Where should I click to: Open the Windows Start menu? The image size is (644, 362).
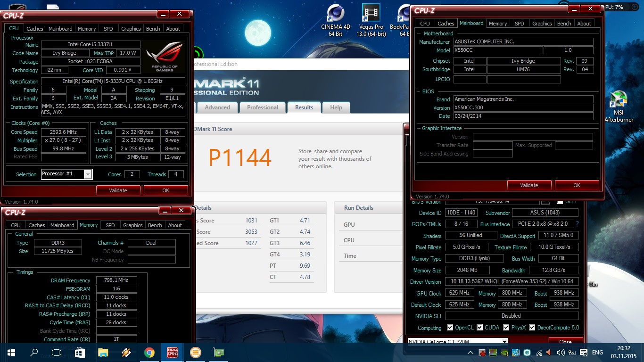(11, 352)
